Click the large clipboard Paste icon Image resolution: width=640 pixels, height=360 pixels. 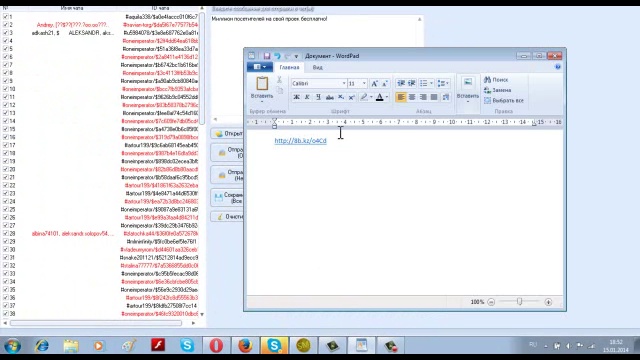262,83
